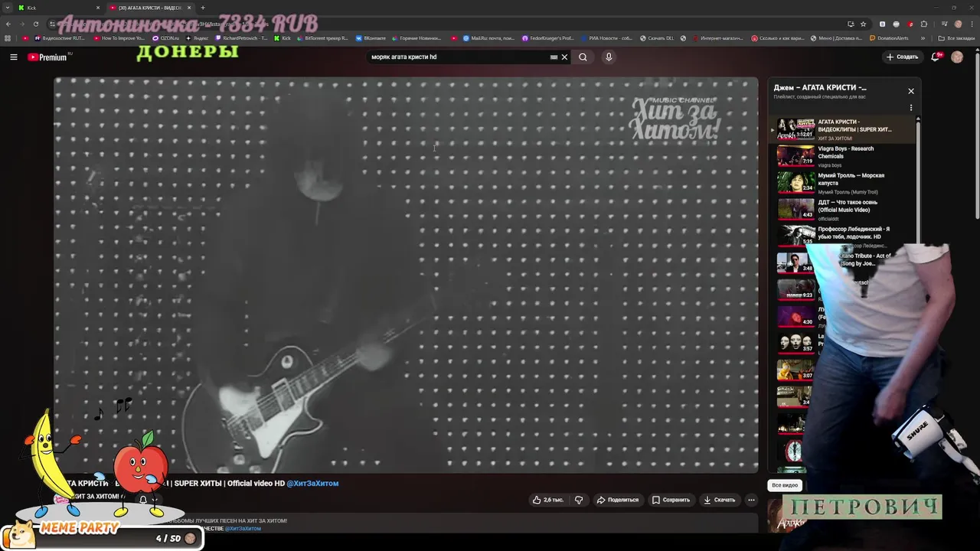
Task: Select the Все видео chip
Action: (785, 485)
